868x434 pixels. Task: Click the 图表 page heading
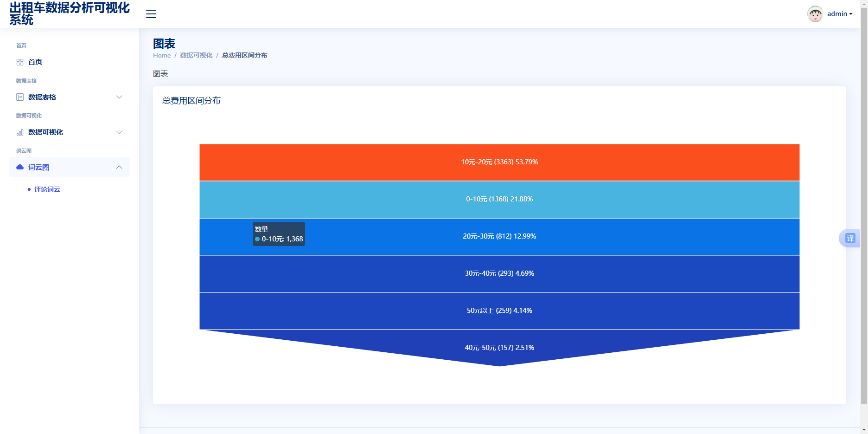point(164,44)
